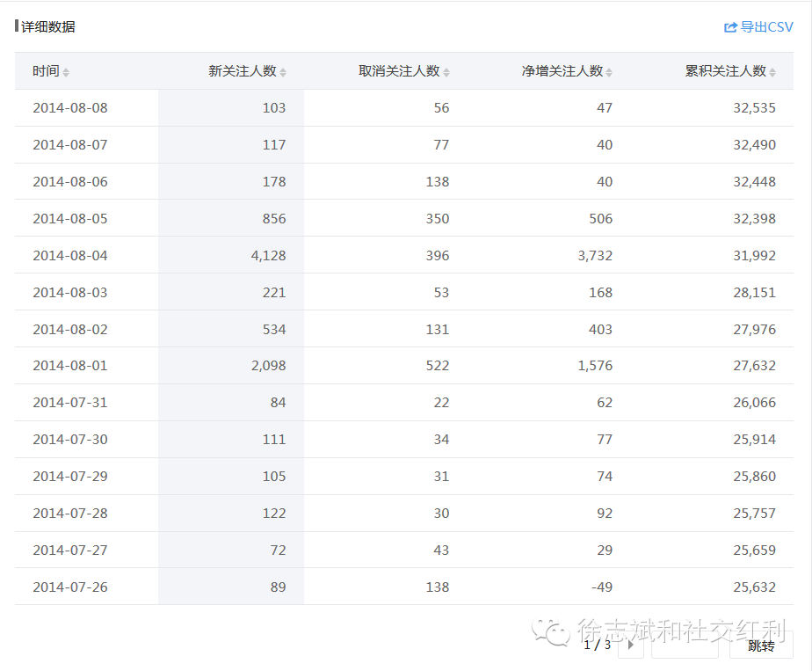Sort by 时间 column arrows
Screen dimensions: 812x671
coord(66,72)
